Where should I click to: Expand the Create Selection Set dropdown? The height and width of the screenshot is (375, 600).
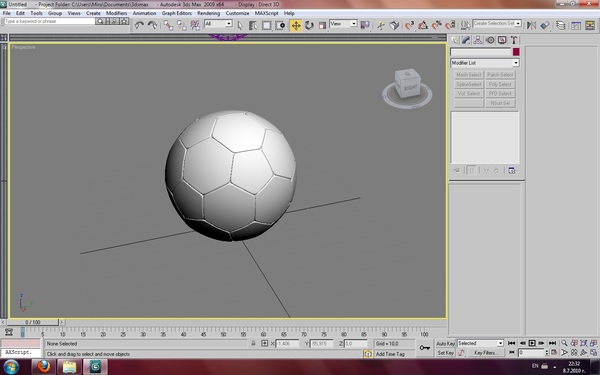point(518,24)
